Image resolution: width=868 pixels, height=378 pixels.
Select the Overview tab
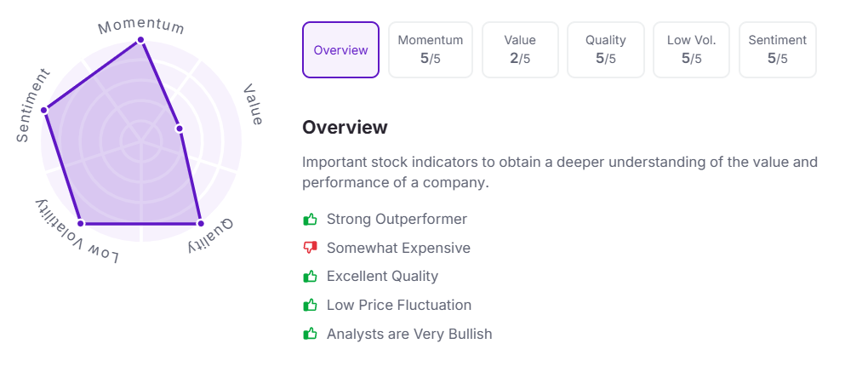coord(340,50)
